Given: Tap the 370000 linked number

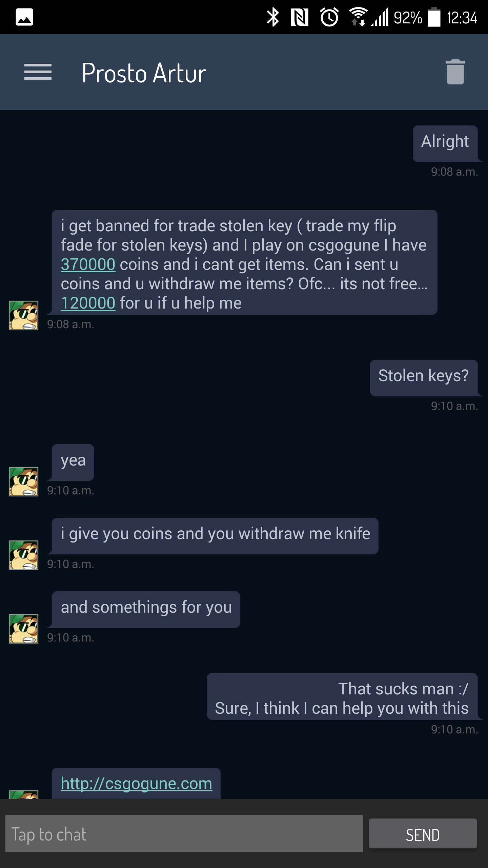Looking at the screenshot, I should 88,264.
